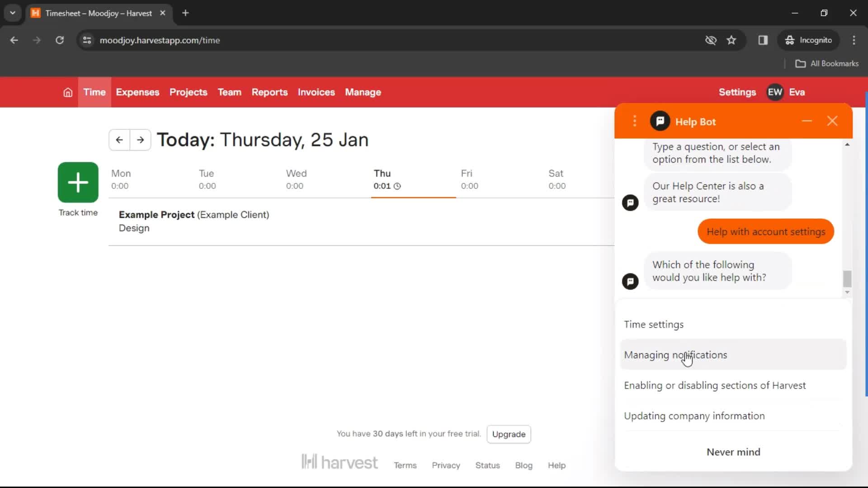The height and width of the screenshot is (488, 868).
Task: Click the chat scroll up arrow
Action: 847,145
